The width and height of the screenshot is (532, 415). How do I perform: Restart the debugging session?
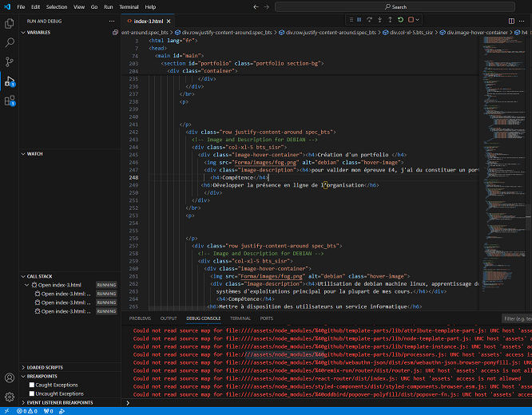tap(399, 19)
